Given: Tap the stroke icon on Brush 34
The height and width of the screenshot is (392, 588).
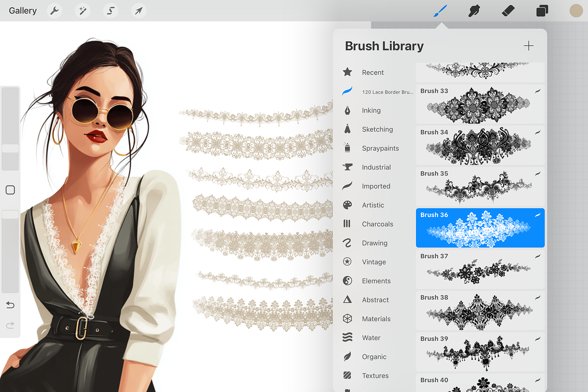Looking at the screenshot, I should tap(538, 132).
